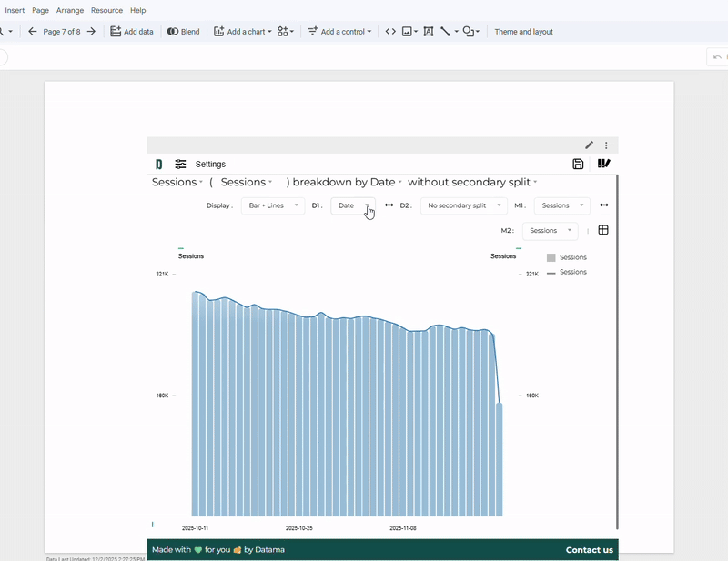Toggle gray bar Sessions legend entry

pos(567,258)
